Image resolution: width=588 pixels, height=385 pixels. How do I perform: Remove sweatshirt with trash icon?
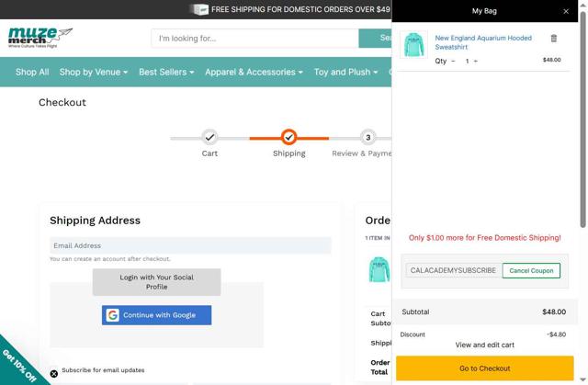[553, 39]
